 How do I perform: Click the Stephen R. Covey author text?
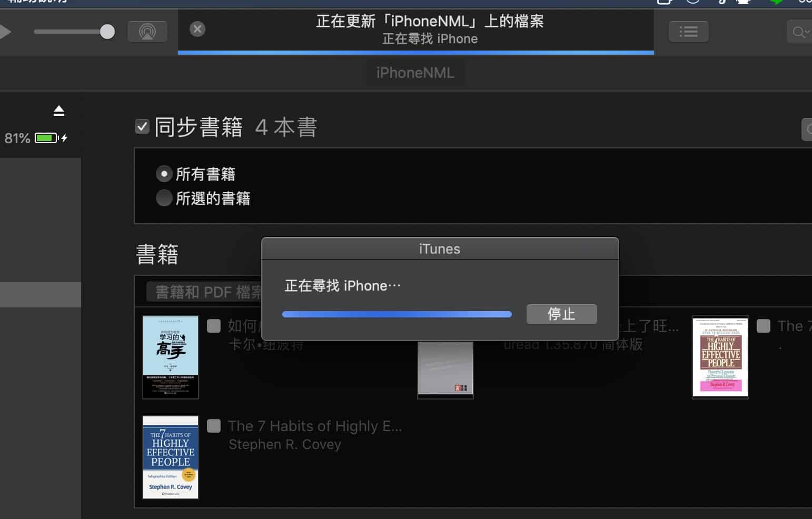(285, 444)
